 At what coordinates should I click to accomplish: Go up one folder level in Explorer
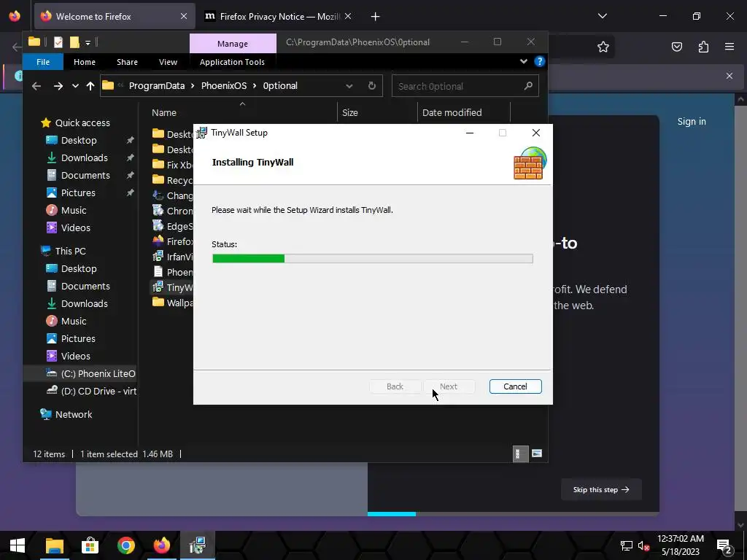click(90, 86)
